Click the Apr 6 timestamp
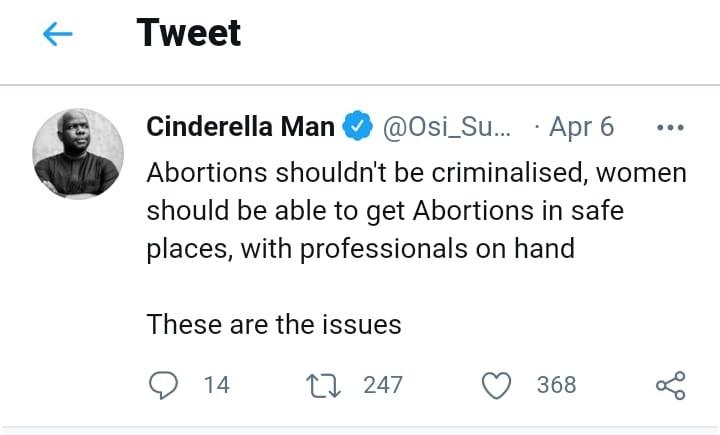Image resolution: width=720 pixels, height=435 pixels. (582, 127)
